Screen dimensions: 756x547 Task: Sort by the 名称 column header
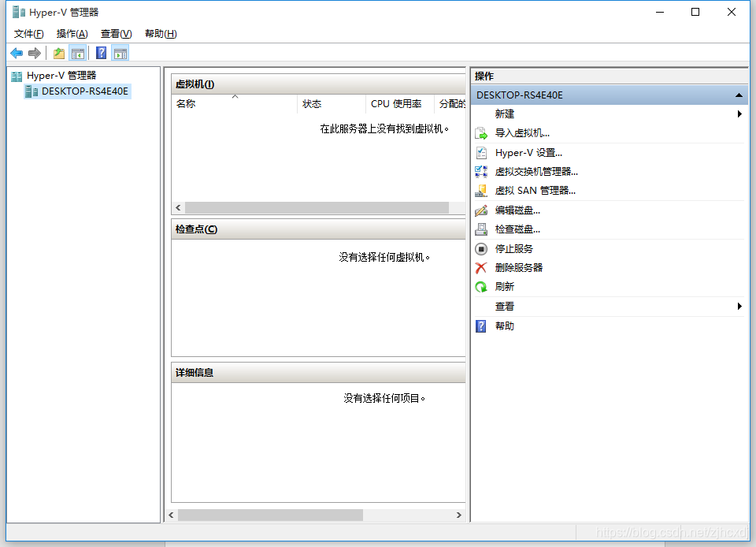pos(235,104)
